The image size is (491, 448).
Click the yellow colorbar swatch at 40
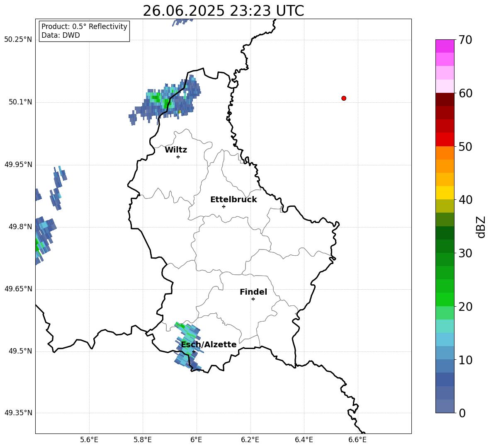pyautogui.click(x=445, y=193)
